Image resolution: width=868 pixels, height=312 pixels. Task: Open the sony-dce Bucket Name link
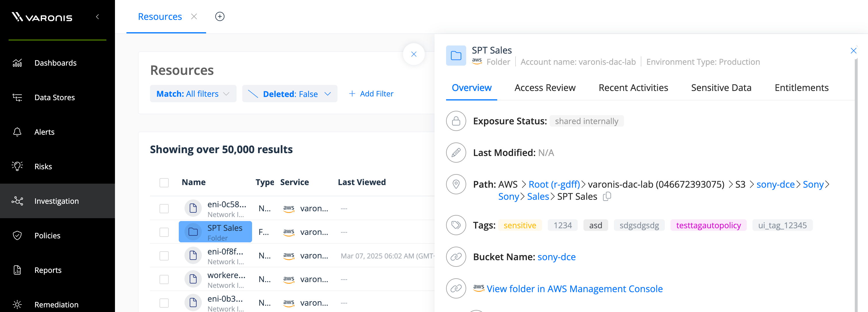pos(556,257)
